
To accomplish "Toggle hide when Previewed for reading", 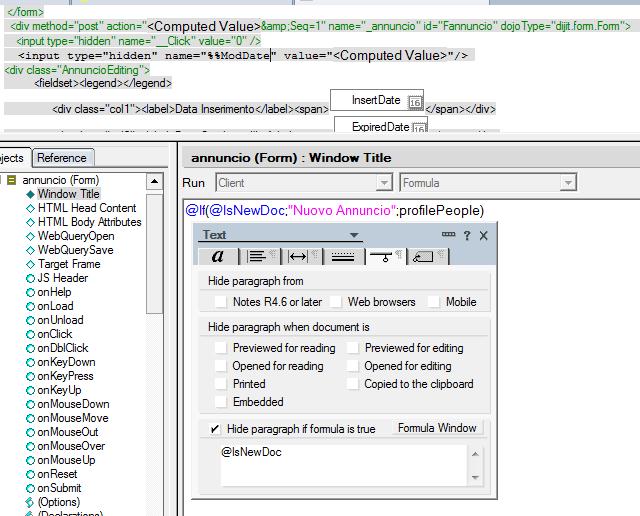I will click(x=220, y=348).
